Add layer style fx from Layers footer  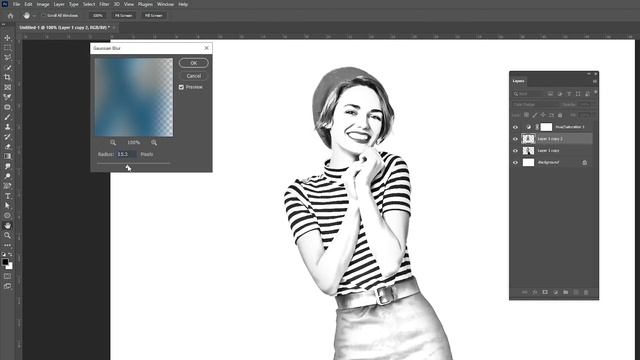[535, 292]
